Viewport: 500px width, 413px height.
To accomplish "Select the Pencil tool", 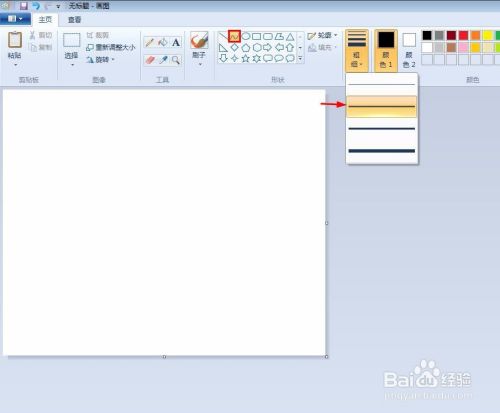I will [150, 42].
